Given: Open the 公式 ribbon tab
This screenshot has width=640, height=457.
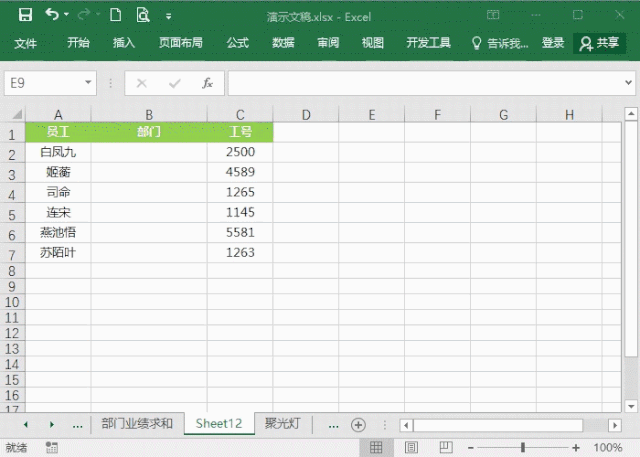Looking at the screenshot, I should click(238, 43).
